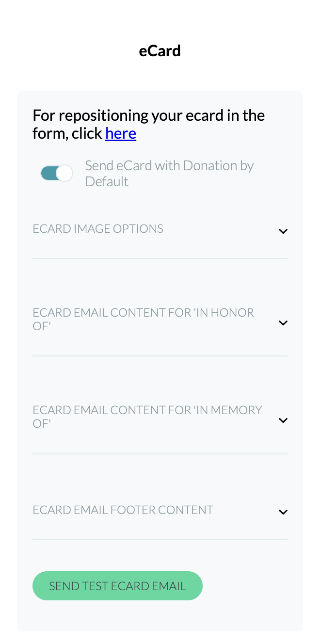Click the down arrow next to 'IN HONOR OF' content
The image size is (321, 644).
point(283,322)
